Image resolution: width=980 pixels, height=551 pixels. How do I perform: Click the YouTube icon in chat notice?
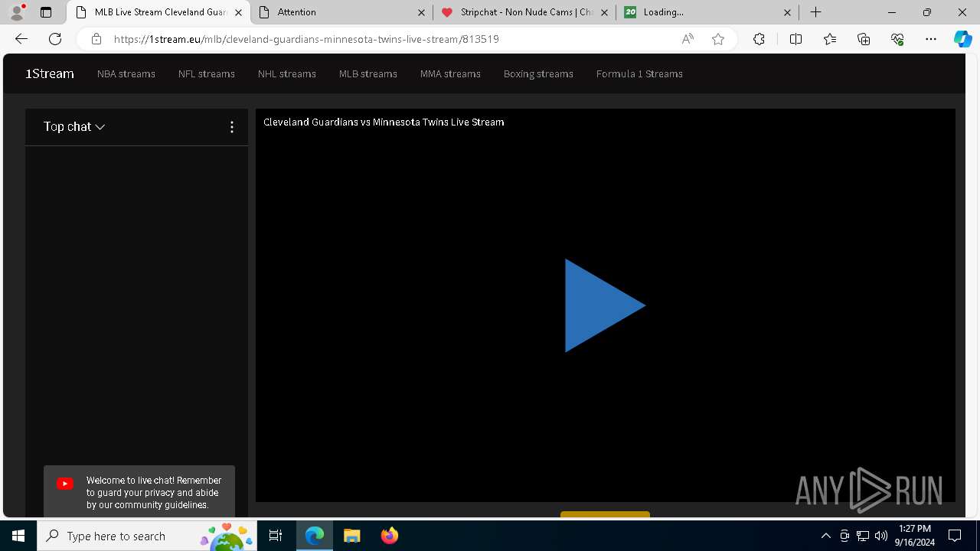click(x=65, y=484)
